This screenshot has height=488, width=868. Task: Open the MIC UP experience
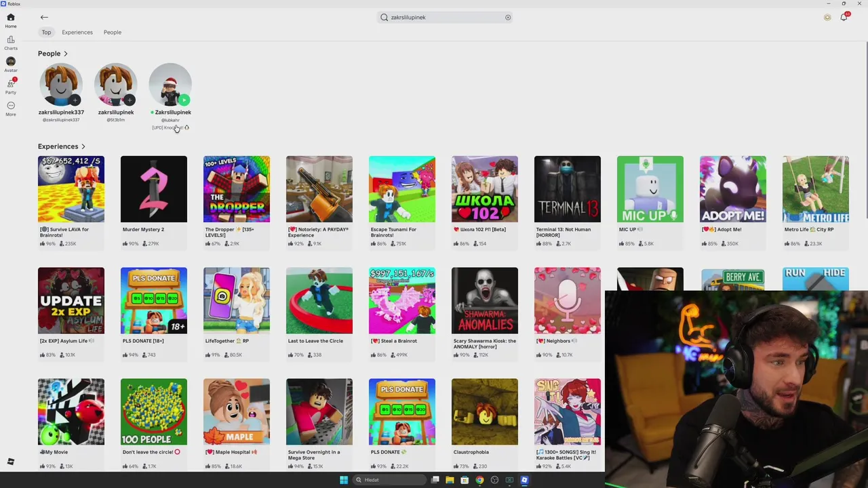650,189
